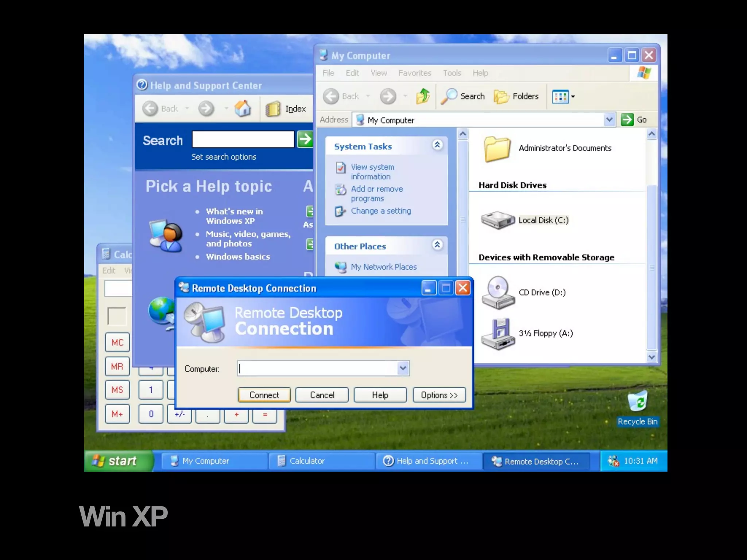Close the Remote Desktop Connection window

click(463, 288)
